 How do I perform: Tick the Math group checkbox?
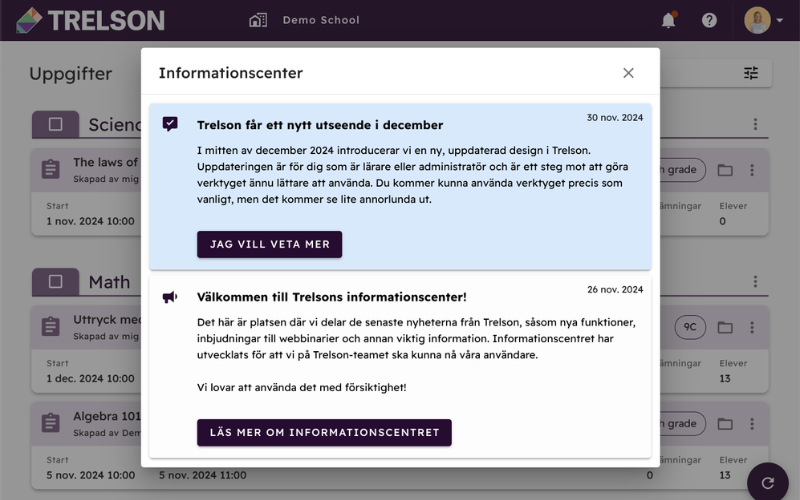pos(56,281)
